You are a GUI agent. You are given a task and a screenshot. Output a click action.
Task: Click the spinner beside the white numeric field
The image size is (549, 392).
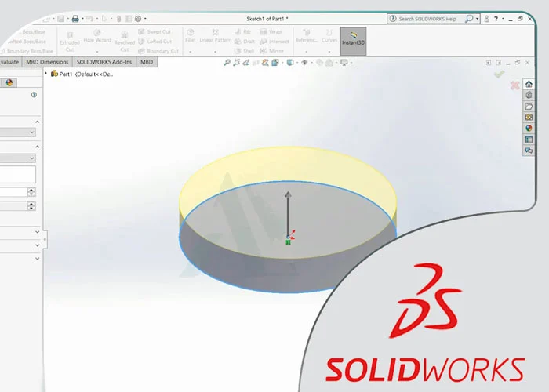31,192
